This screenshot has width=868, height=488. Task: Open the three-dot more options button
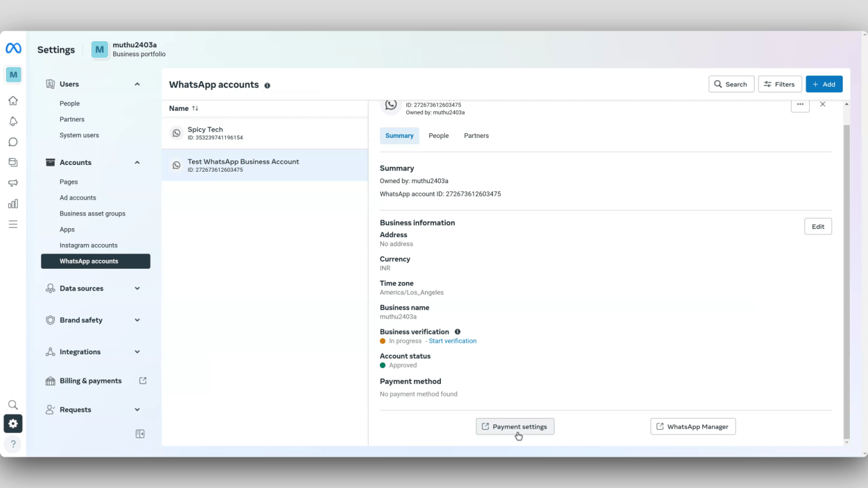[800, 104]
